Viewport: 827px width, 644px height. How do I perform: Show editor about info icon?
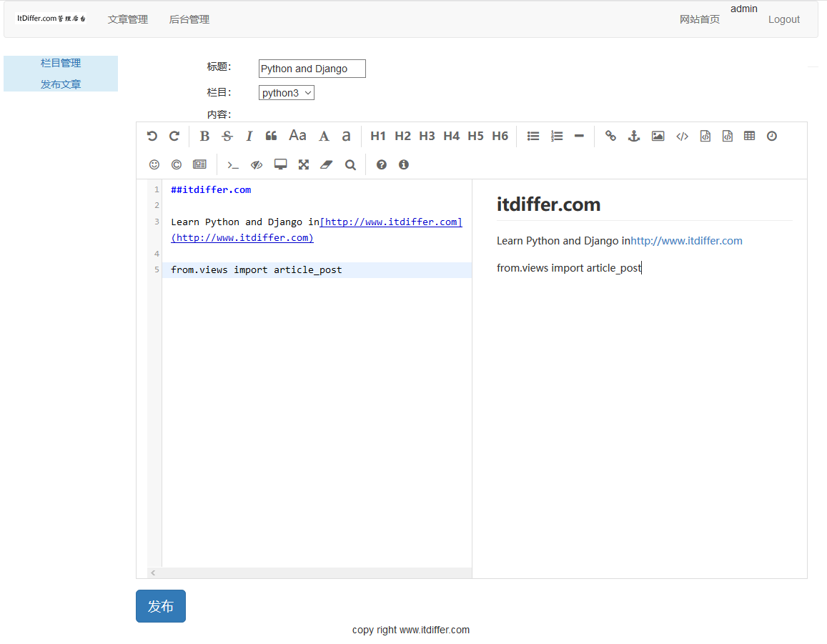[404, 164]
